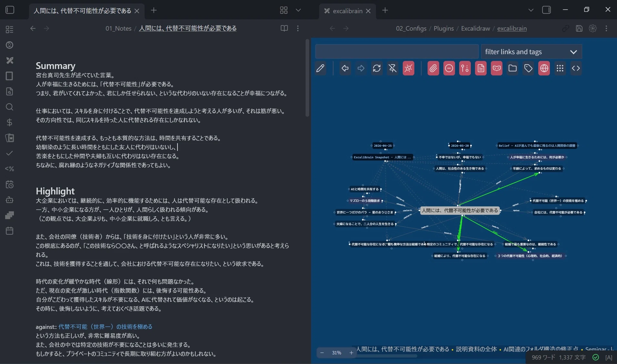This screenshot has height=364, width=617.
Task: Click the 01_Notes breadcrumb folder
Action: [118, 28]
